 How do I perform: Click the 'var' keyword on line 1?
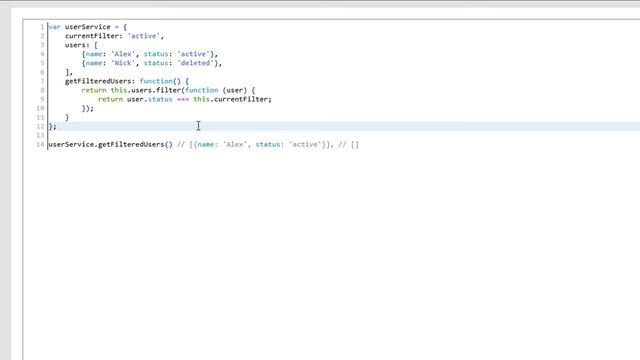click(x=54, y=27)
